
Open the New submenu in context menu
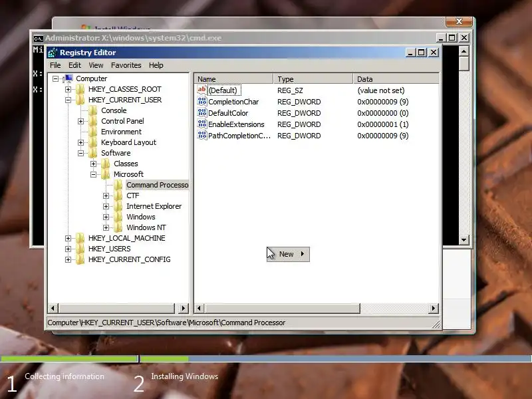[x=289, y=254]
